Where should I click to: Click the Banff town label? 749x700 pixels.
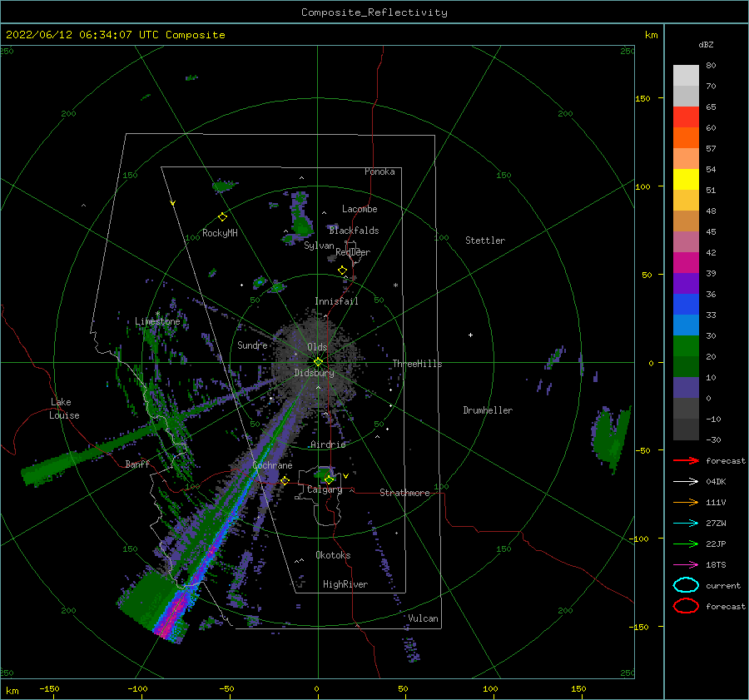[137, 464]
